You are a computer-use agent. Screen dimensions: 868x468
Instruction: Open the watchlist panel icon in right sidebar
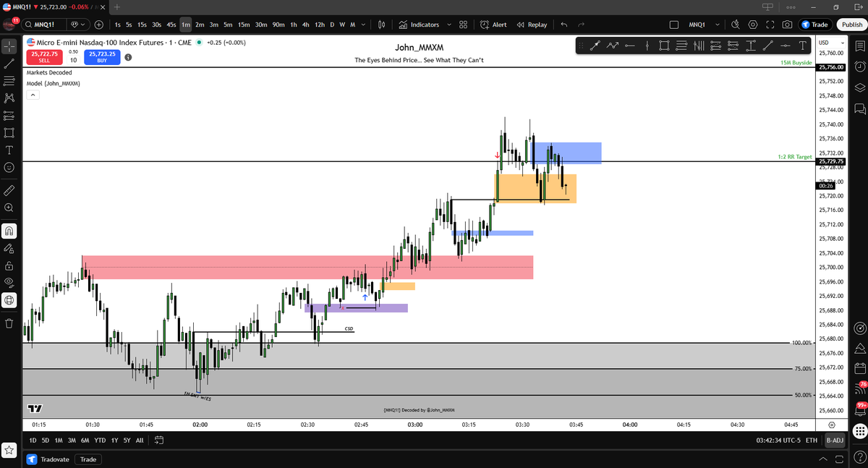pos(859,46)
